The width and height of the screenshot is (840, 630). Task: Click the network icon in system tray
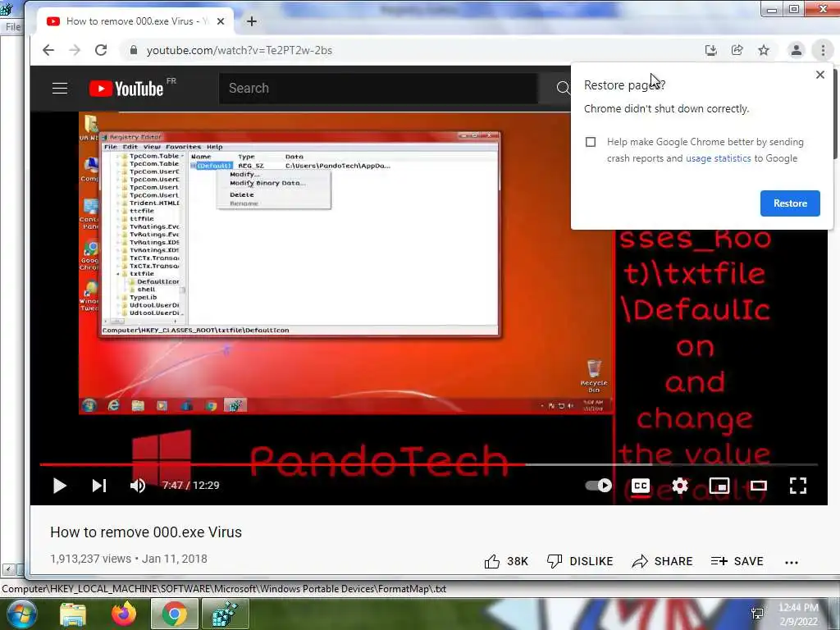pos(757,614)
